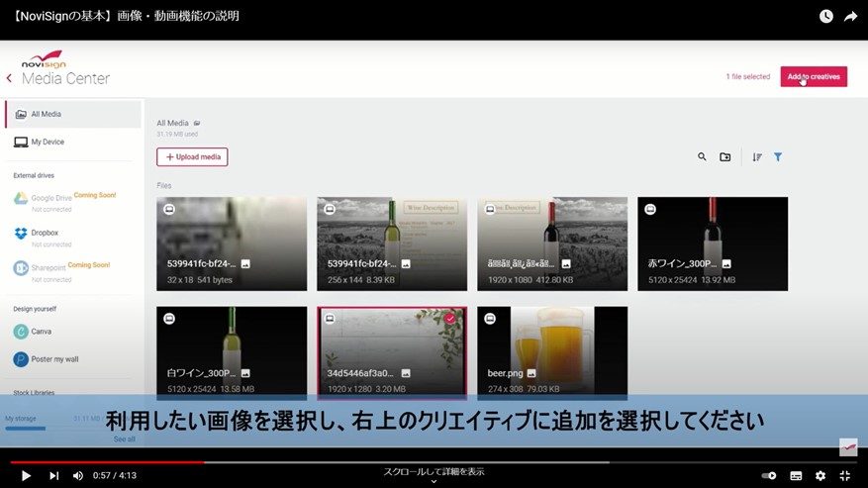
Task: Expand the scroll for details chevron
Action: coord(434,481)
